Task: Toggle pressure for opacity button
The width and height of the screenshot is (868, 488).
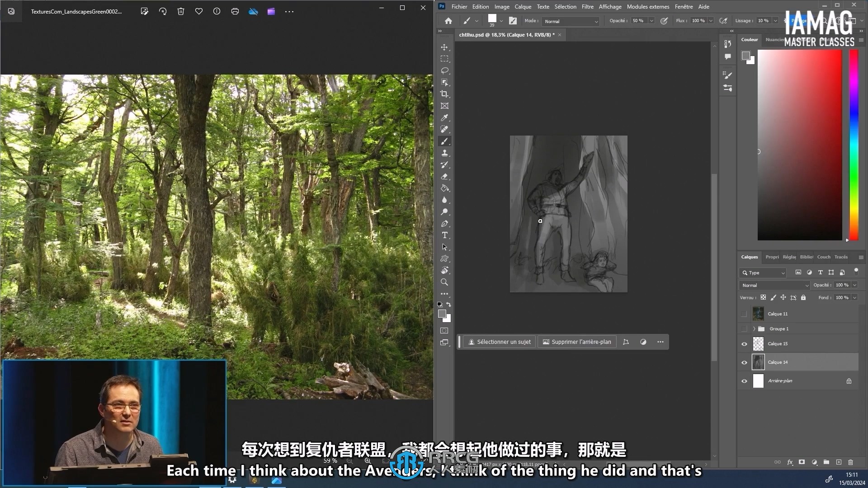Action: click(664, 21)
